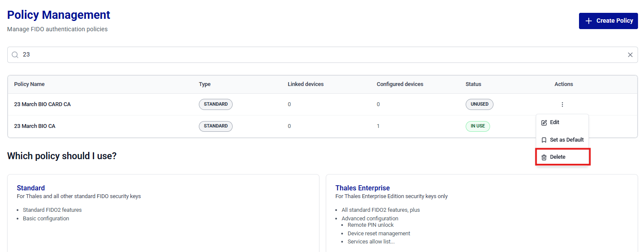The width and height of the screenshot is (644, 252).
Task: Click 'Which policy should I use?' heading
Action: point(62,156)
